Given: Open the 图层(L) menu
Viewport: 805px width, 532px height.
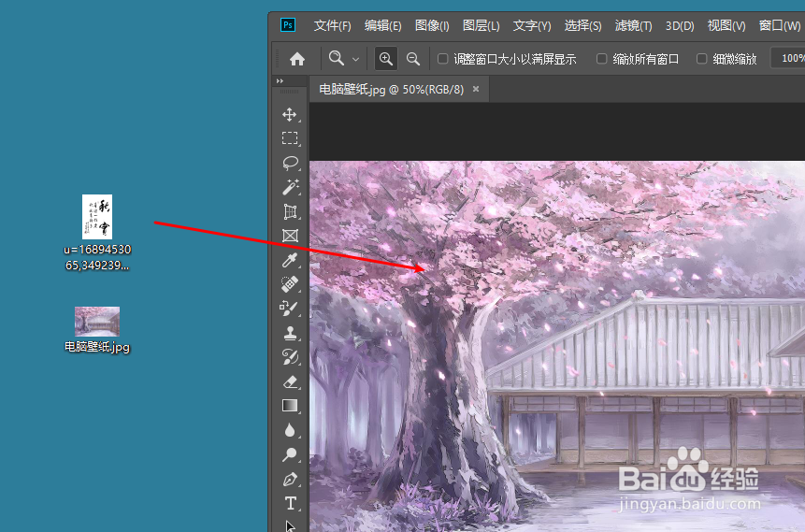Looking at the screenshot, I should coord(482,25).
